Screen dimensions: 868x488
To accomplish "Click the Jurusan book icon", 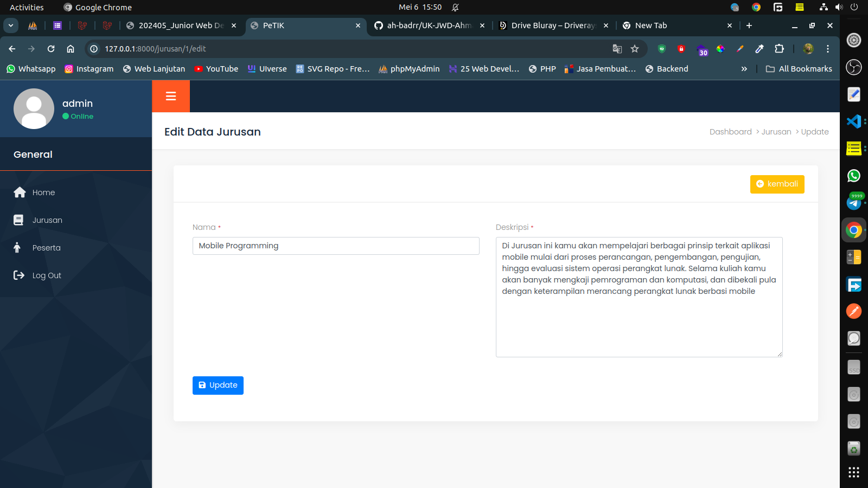I will pos(18,220).
